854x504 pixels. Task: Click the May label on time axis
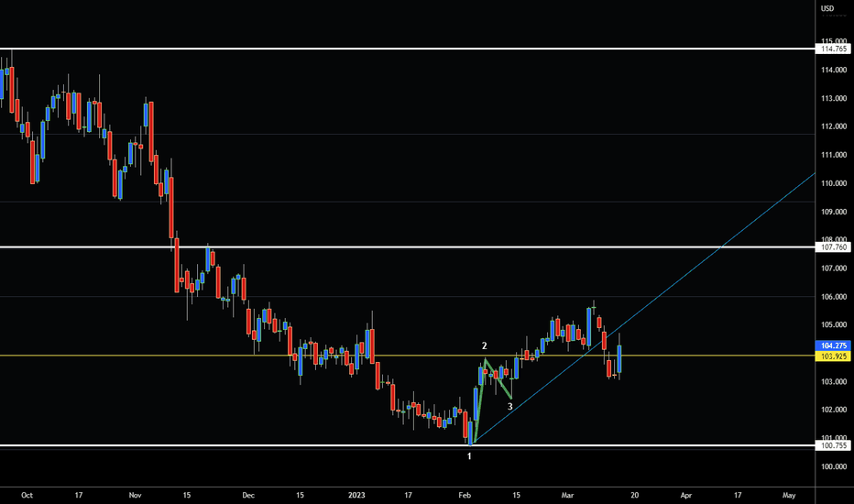click(x=789, y=495)
